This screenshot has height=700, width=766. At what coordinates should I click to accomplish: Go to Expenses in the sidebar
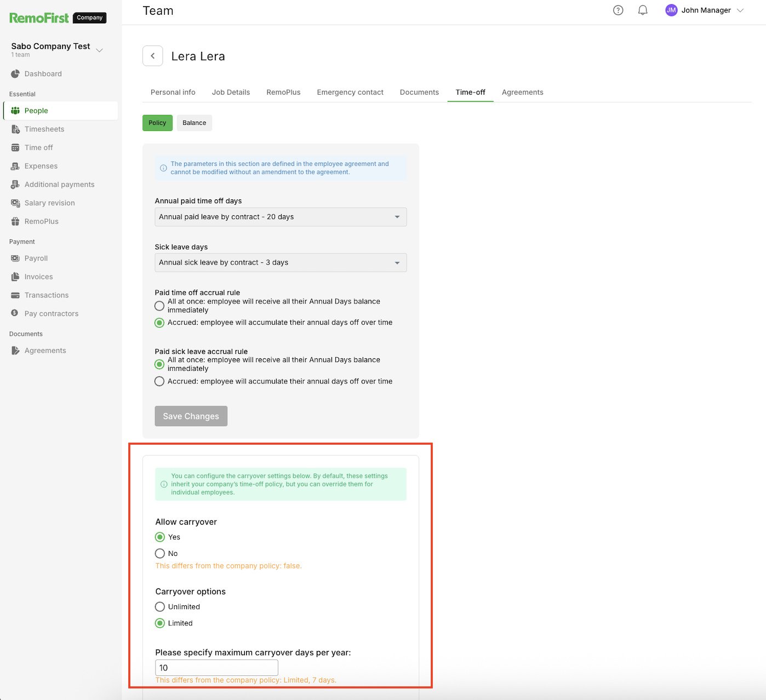click(x=41, y=166)
